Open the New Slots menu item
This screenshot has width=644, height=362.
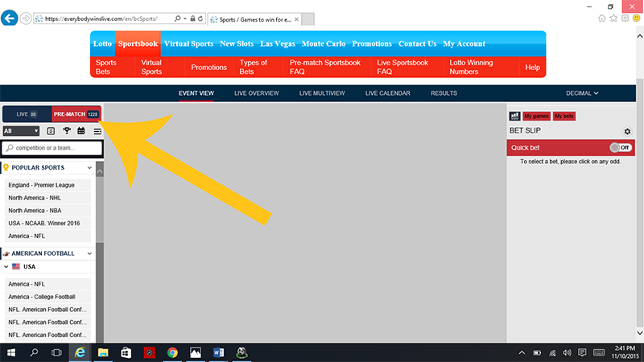point(237,43)
